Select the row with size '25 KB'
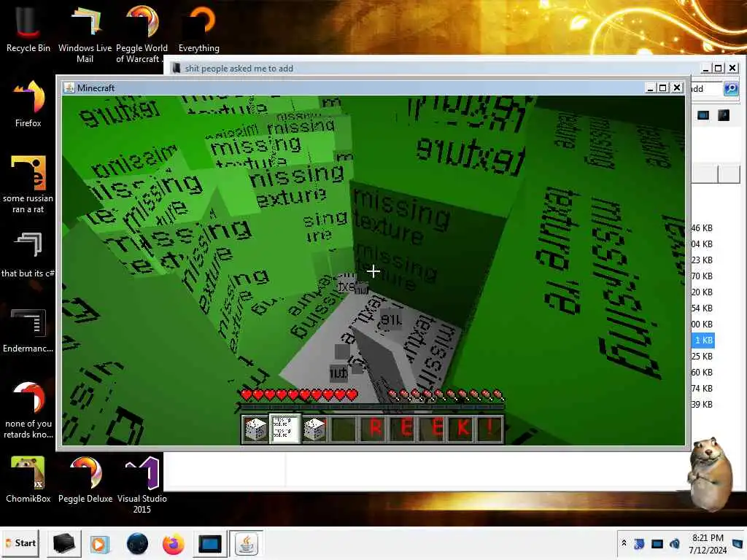Image resolution: width=747 pixels, height=560 pixels. point(703,356)
